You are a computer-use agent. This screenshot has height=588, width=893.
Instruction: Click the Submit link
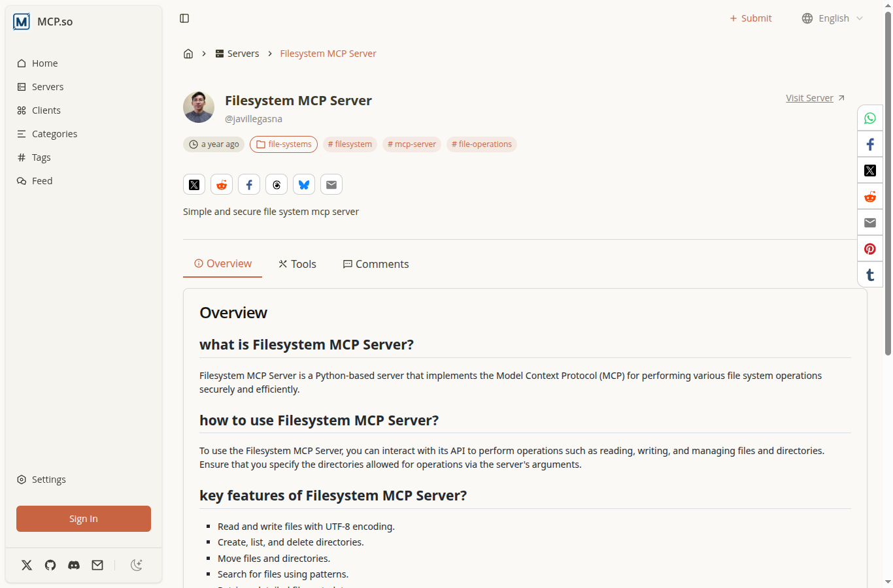pos(750,18)
